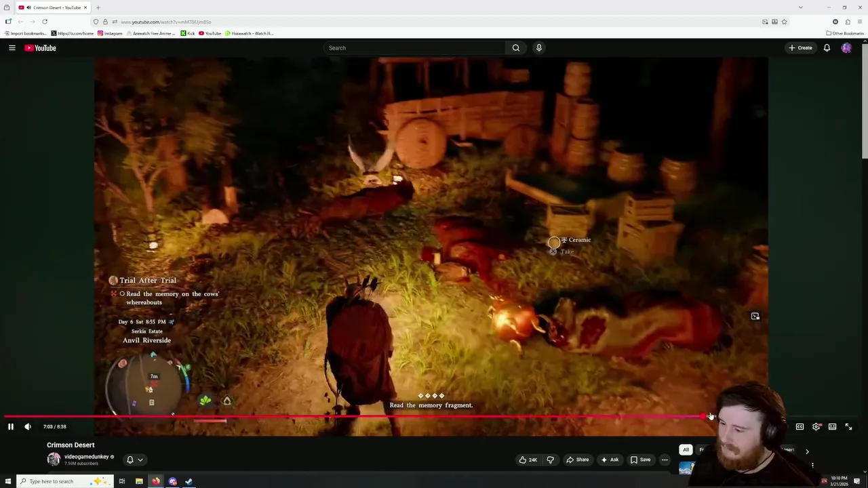Go back to the previous page

pos(20,22)
